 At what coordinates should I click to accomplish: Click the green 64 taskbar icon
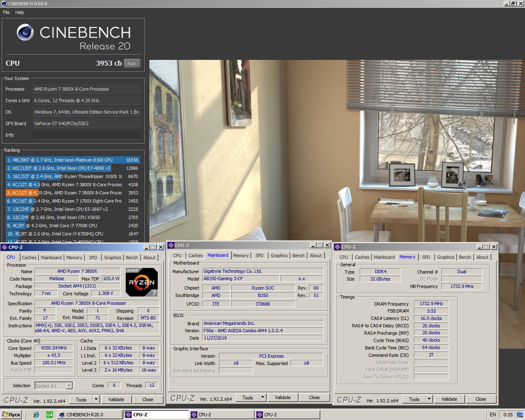(x=49, y=415)
